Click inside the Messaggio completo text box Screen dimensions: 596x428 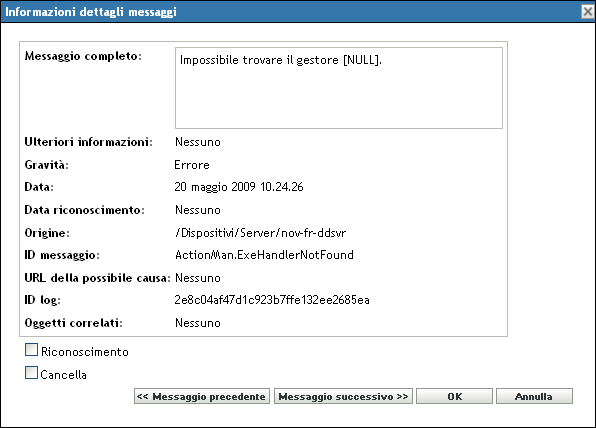(339, 88)
